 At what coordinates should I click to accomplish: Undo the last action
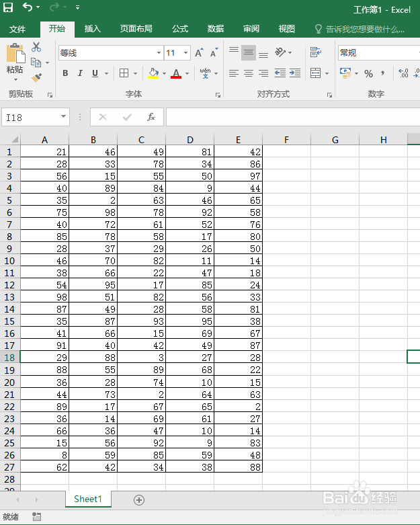[x=28, y=7]
